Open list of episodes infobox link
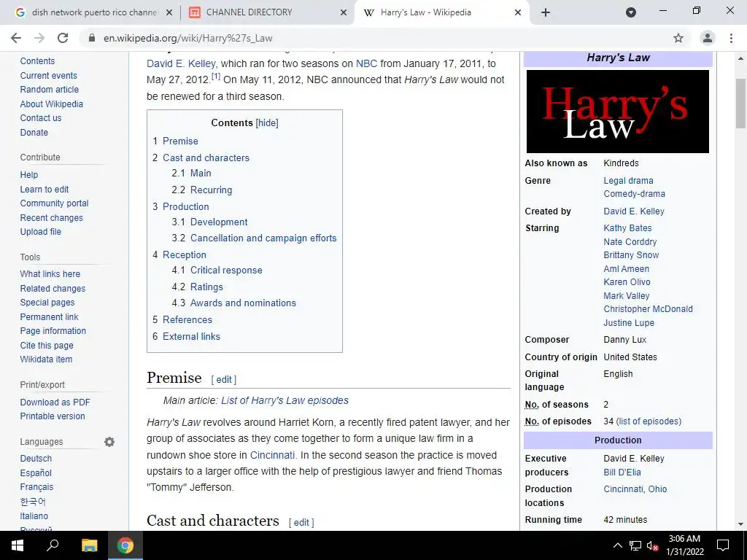Screen dimensions: 747x560 click(x=649, y=421)
